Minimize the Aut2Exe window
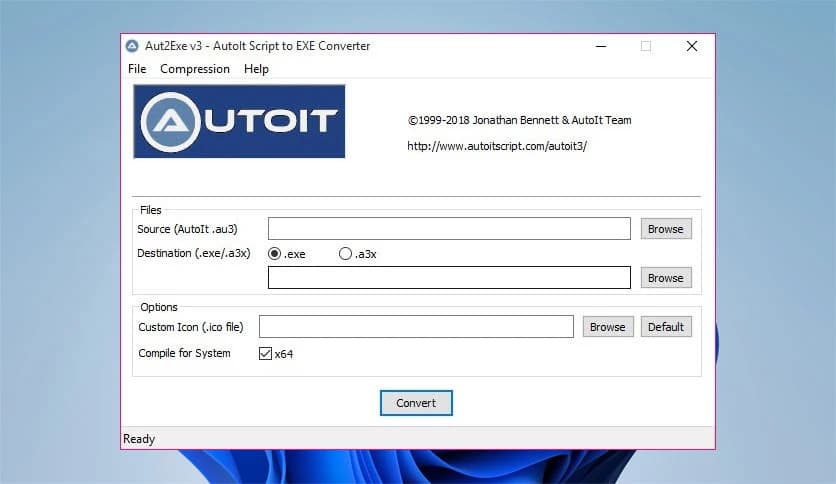The height and width of the screenshot is (484, 836). point(601,46)
